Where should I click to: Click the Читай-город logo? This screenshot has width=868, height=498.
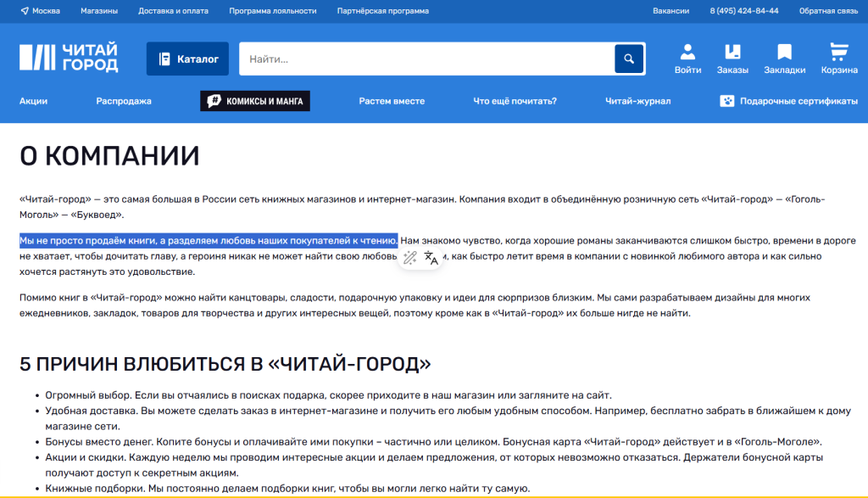coord(69,58)
